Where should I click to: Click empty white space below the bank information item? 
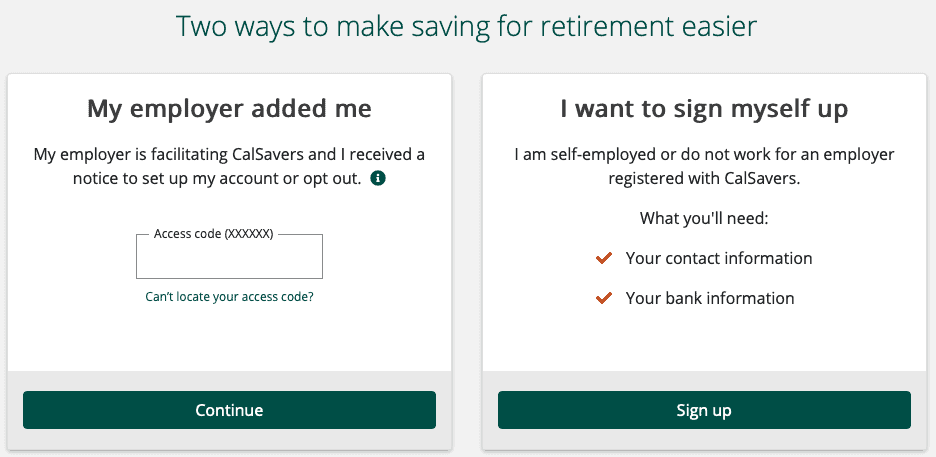pos(704,340)
